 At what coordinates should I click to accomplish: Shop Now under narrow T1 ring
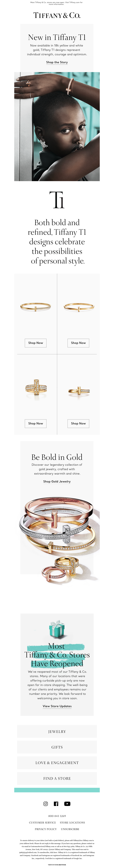tap(78, 423)
